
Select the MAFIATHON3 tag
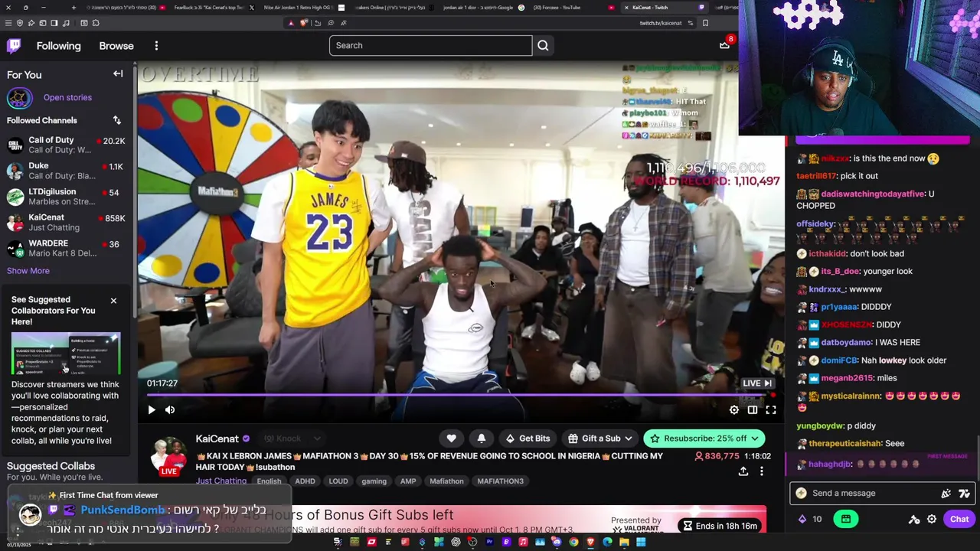coord(500,481)
